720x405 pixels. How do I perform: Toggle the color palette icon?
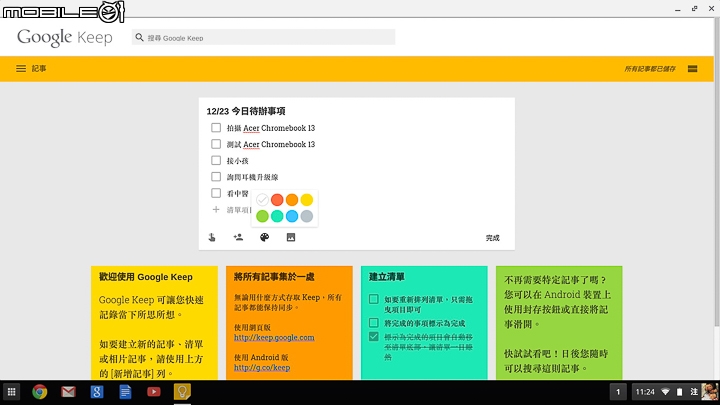[x=264, y=237]
